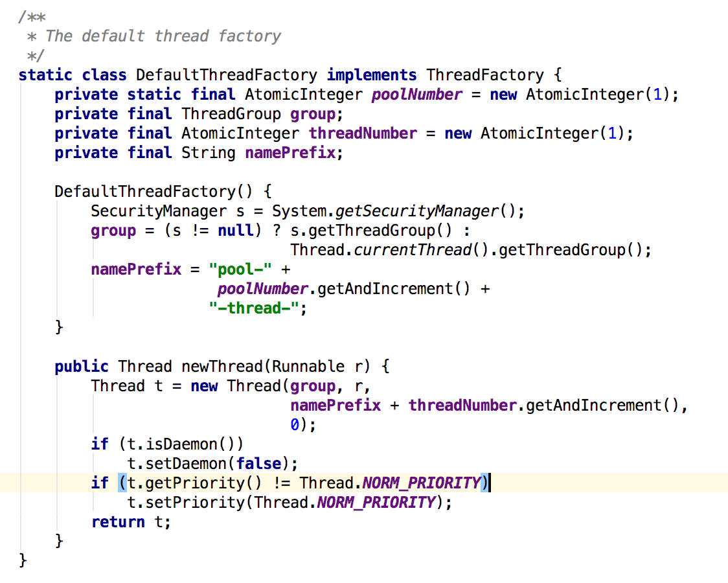Screen dimensions: 728x583
Task: Click 'threadNumber' in its field declaration
Action: pos(363,133)
